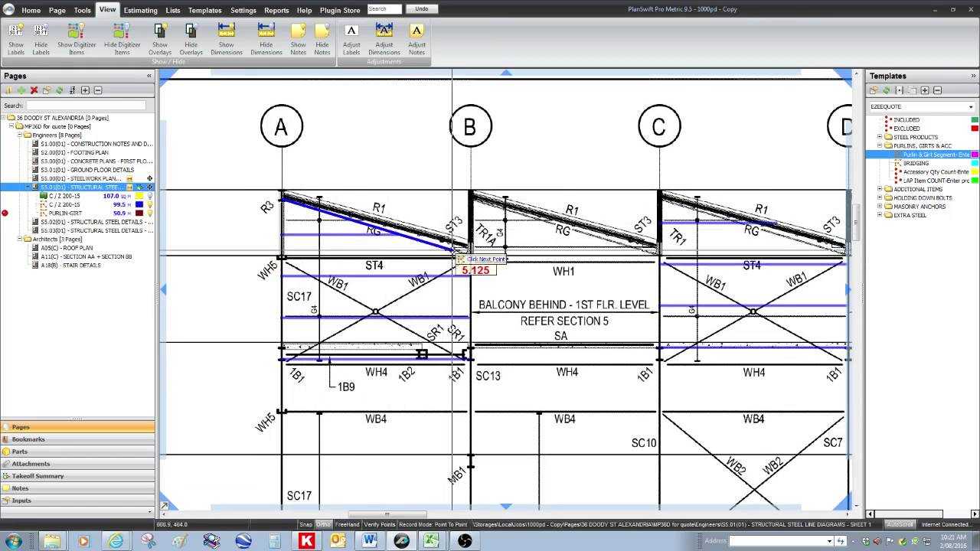Open the Attachments section in left panel

[x=77, y=464]
